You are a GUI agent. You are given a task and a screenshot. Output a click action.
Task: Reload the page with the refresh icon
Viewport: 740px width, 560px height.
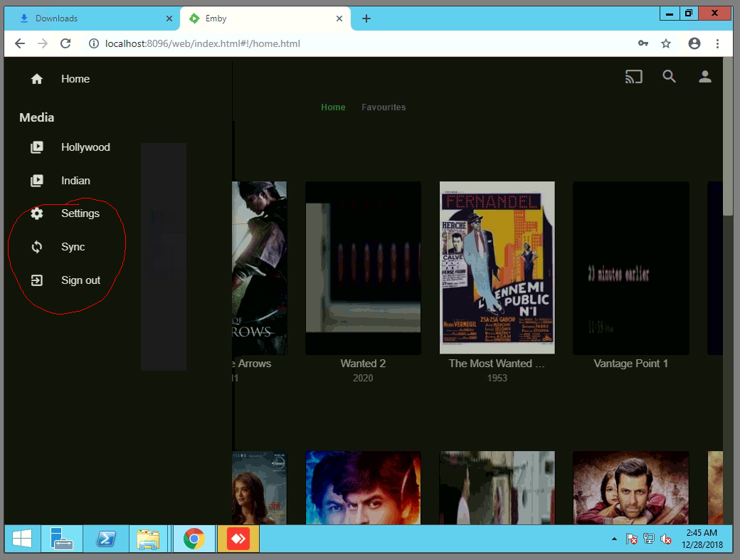point(65,43)
